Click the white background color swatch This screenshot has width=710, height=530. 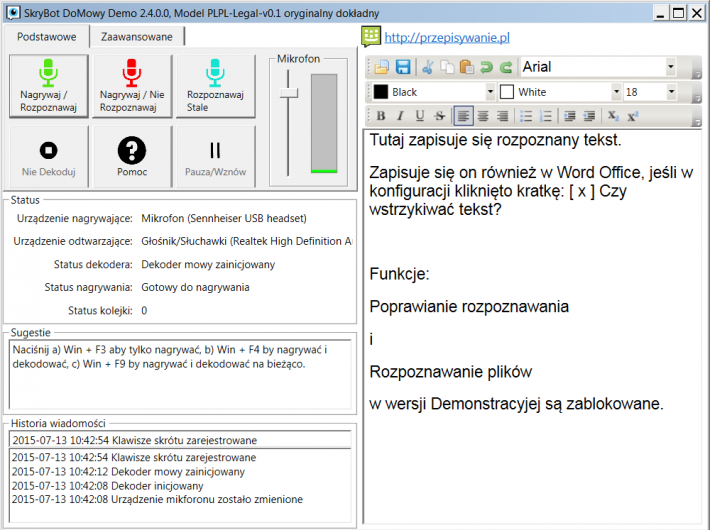pyautogui.click(x=507, y=92)
